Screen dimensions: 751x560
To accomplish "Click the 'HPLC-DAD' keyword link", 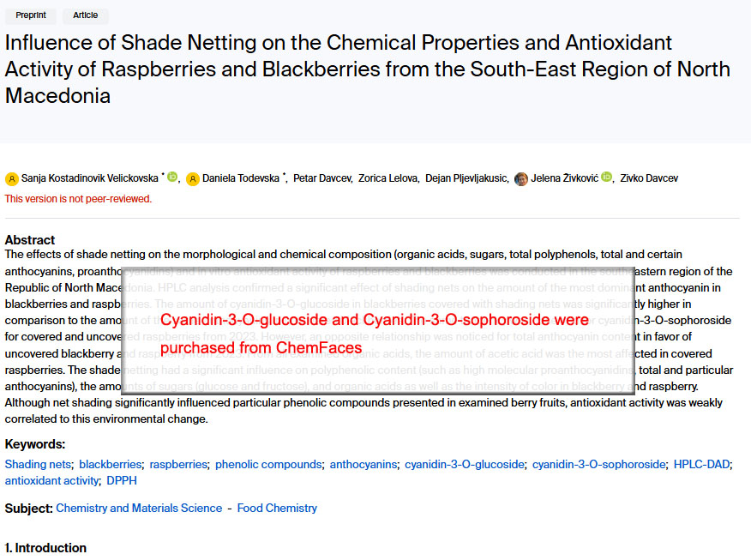I will (701, 464).
